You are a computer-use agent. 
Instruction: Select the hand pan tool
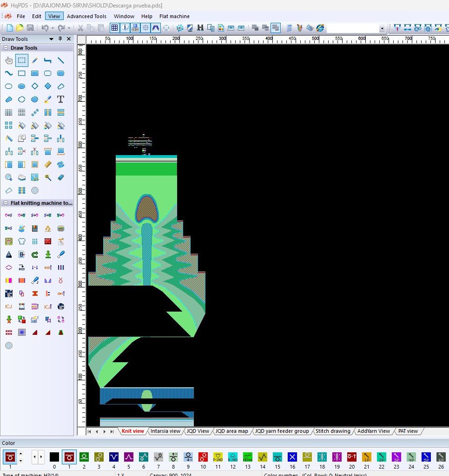click(x=8, y=60)
